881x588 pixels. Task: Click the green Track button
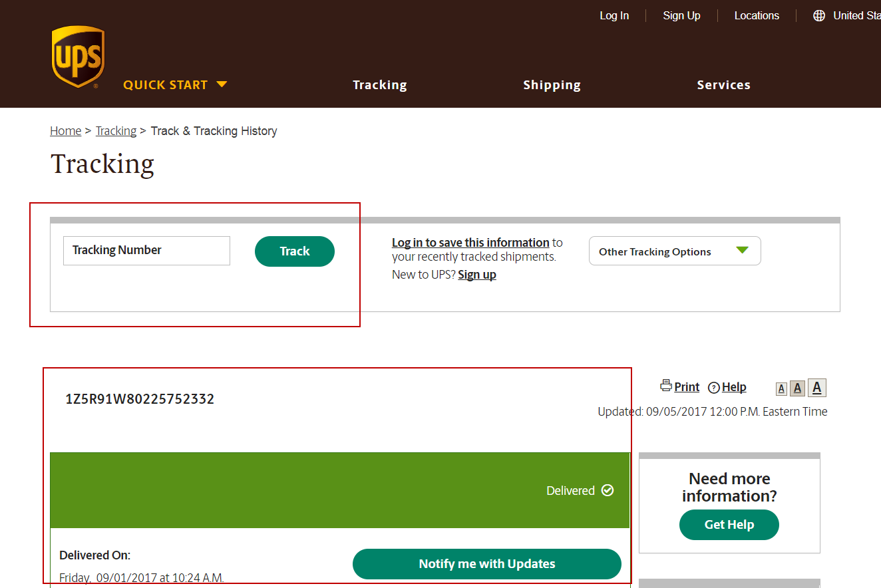(295, 251)
